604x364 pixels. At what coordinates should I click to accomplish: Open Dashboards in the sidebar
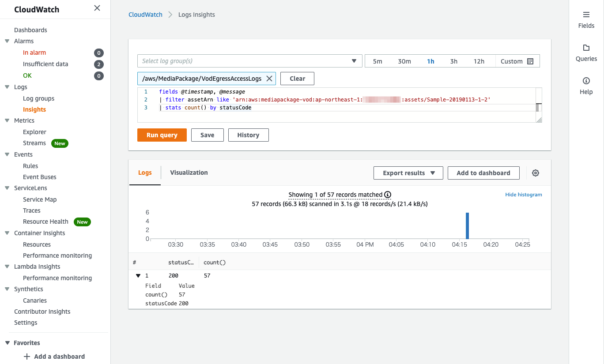30,30
